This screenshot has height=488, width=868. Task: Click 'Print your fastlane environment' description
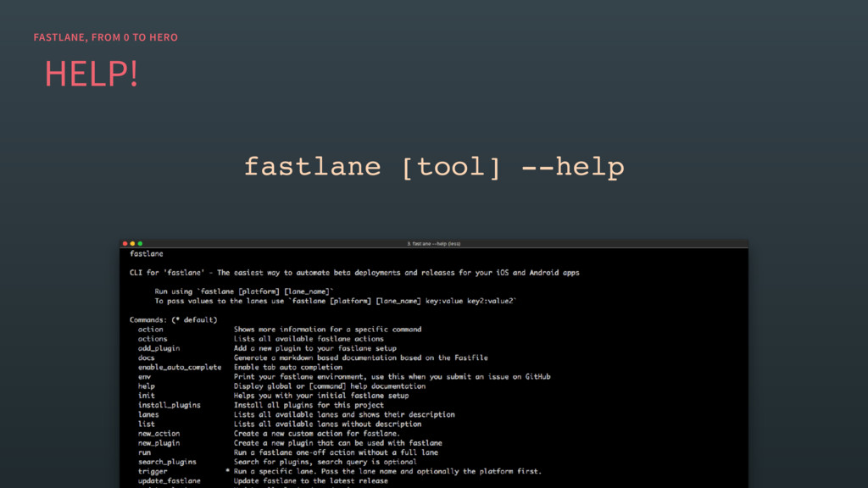point(392,377)
